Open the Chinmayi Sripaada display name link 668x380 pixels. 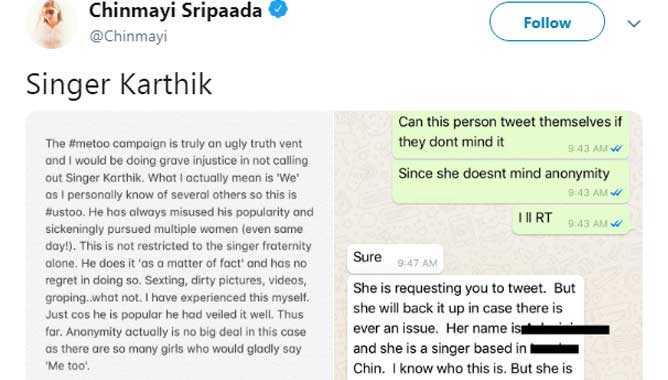175,10
